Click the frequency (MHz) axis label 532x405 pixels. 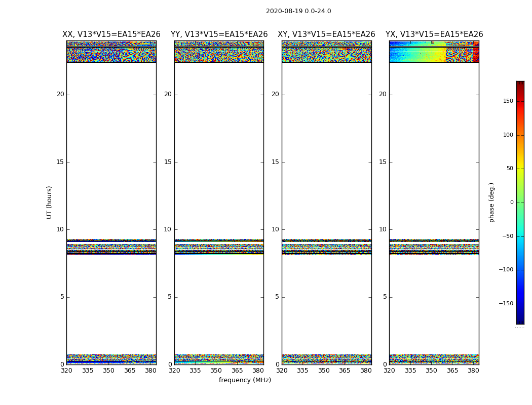coord(245,380)
